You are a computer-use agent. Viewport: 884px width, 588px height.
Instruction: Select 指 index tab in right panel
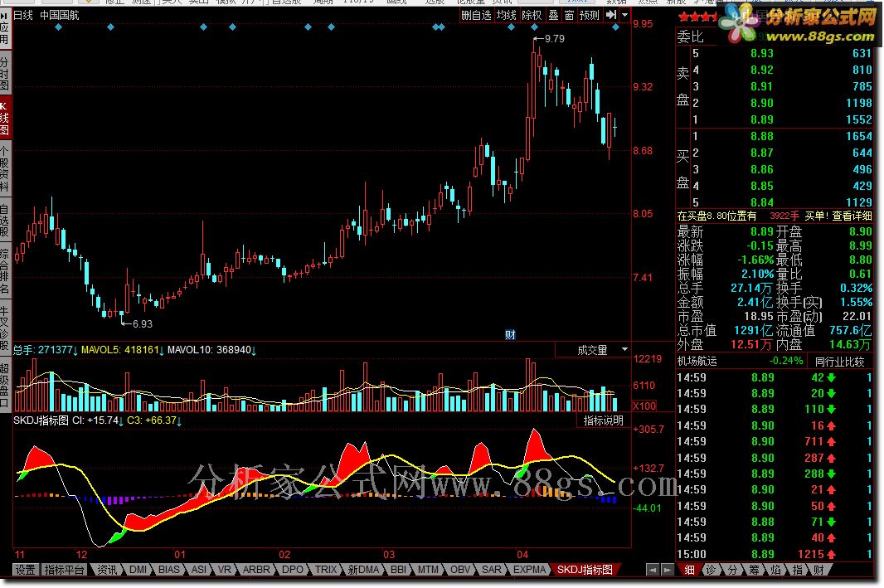point(797,570)
